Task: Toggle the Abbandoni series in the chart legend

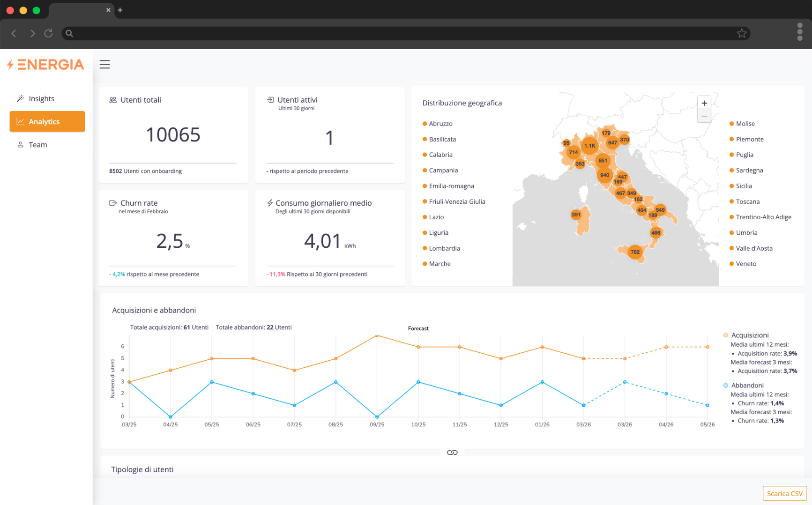Action: click(x=747, y=385)
